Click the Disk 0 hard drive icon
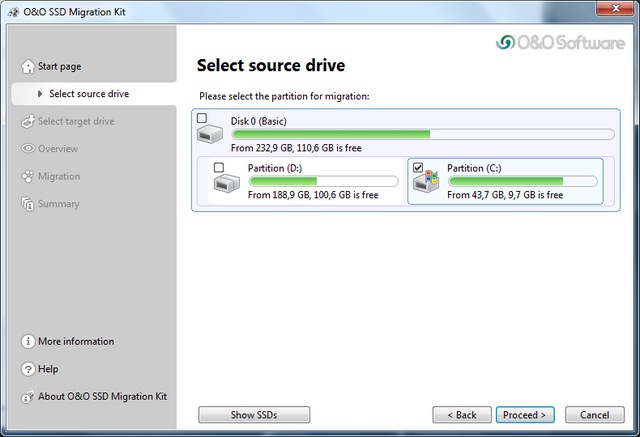640x437 pixels. point(210,134)
